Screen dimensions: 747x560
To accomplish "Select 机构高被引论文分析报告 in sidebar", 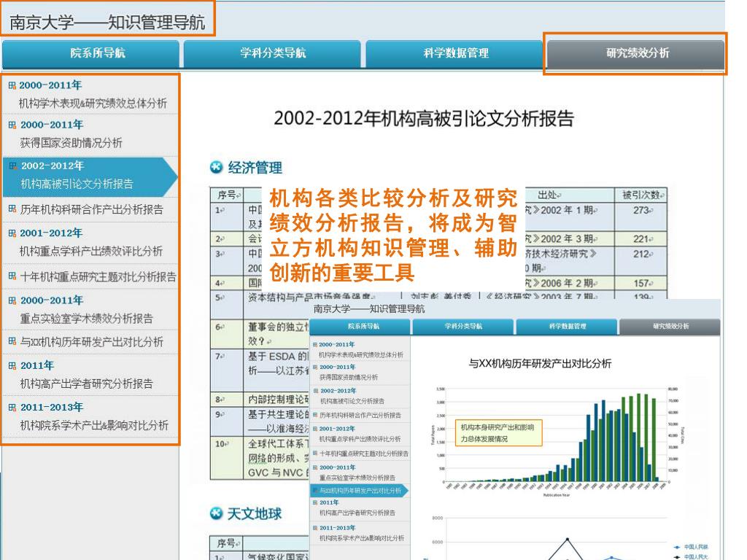I will 77,184.
